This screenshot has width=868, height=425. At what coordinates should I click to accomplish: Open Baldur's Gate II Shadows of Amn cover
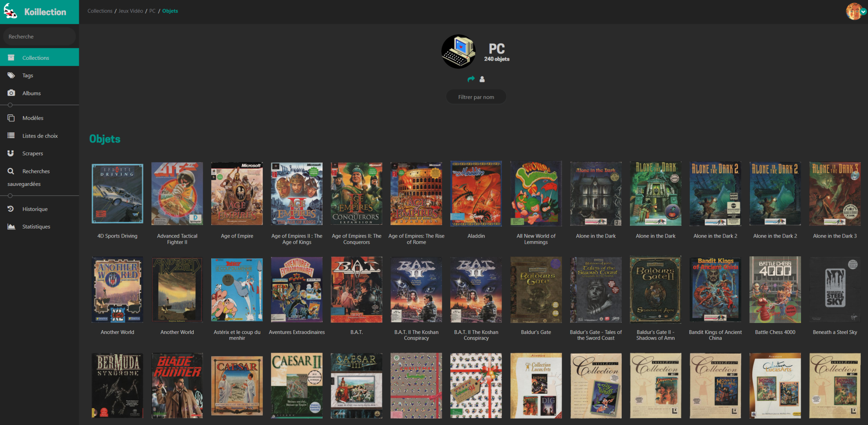click(x=656, y=290)
